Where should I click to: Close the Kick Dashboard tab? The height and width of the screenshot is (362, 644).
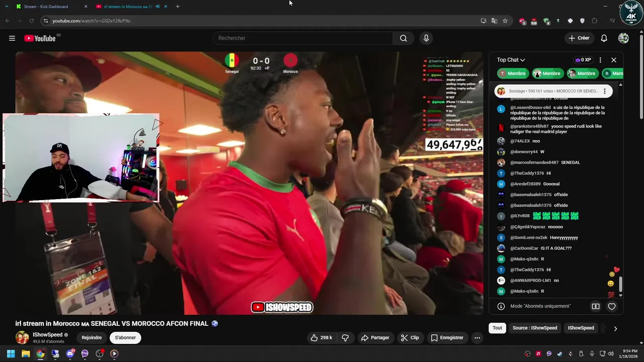(x=86, y=7)
